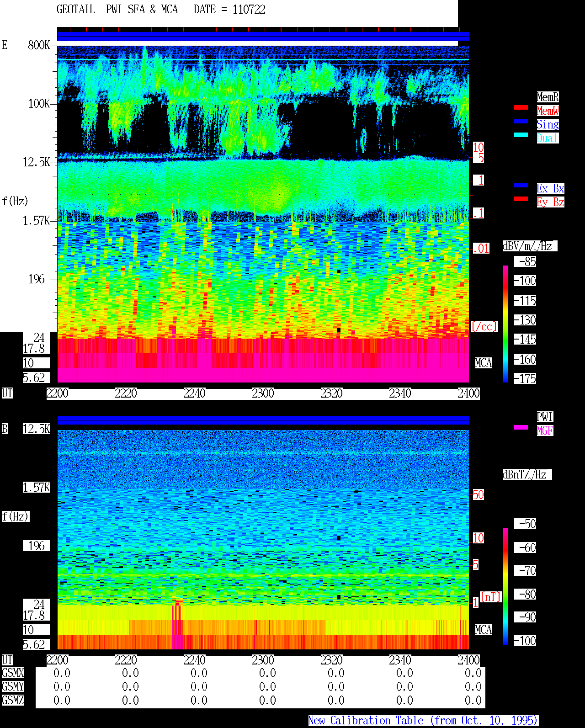Click the red 50 tick on B panel
585x728 pixels.
click(x=478, y=494)
